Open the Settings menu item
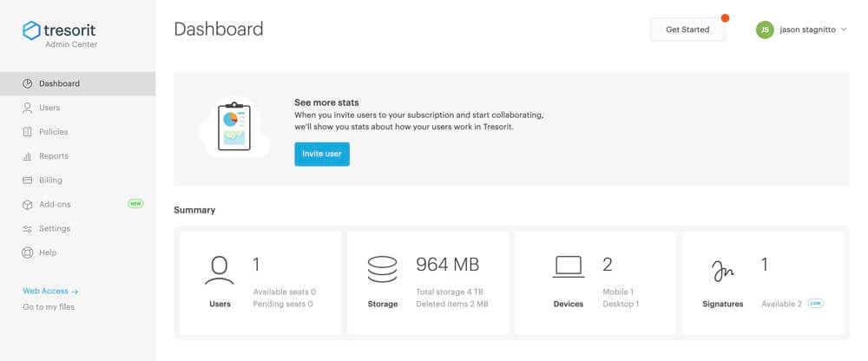The width and height of the screenshot is (868, 361). click(x=77, y=229)
